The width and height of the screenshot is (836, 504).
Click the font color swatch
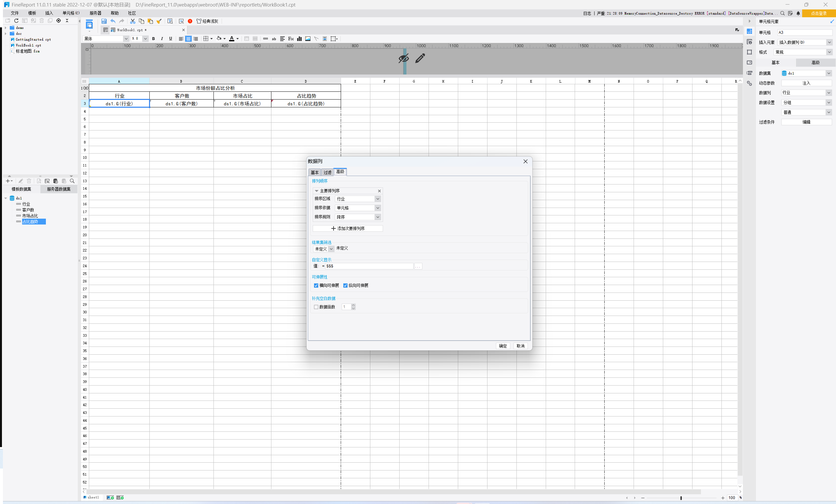tap(232, 39)
